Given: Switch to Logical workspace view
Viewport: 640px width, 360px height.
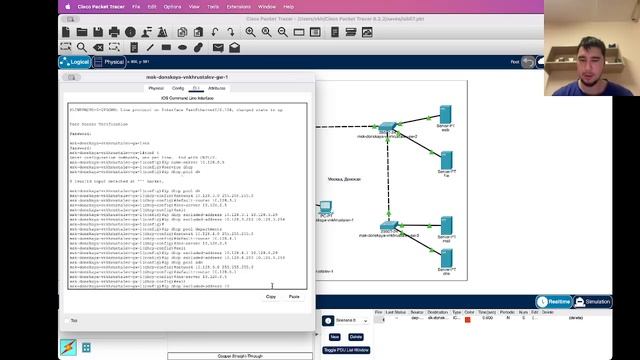Looking at the screenshot, I should [x=75, y=62].
